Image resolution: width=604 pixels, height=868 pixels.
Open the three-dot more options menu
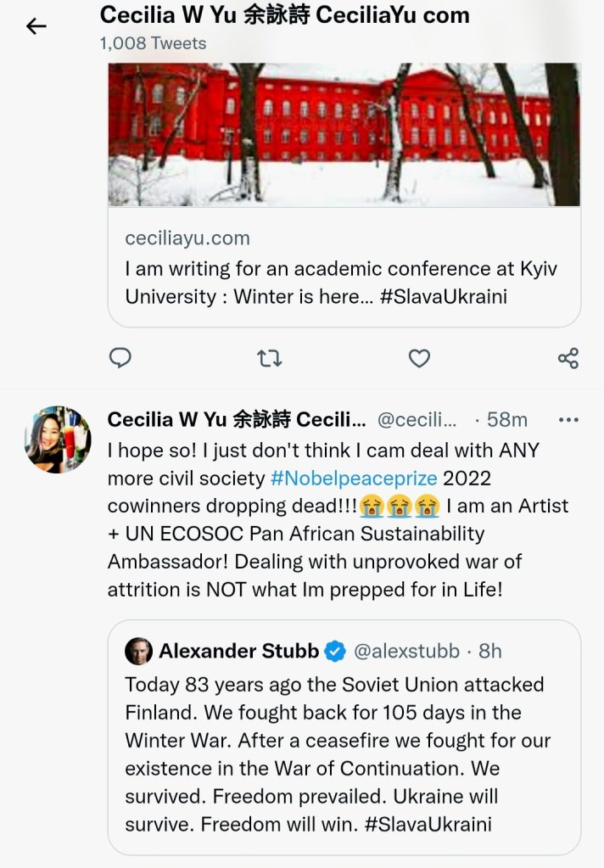(568, 419)
